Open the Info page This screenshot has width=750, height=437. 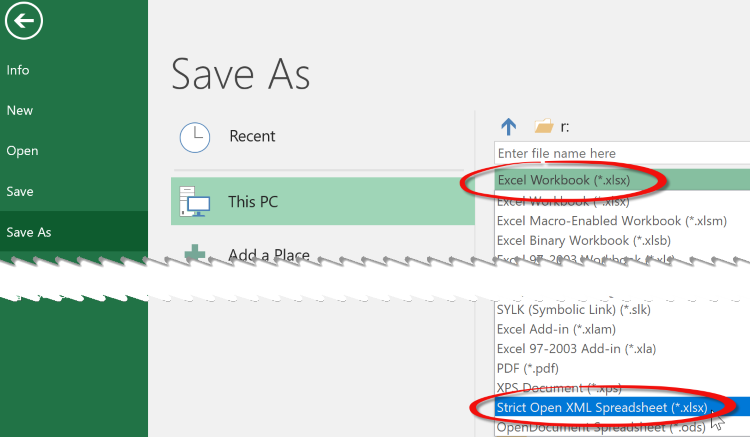tap(18, 70)
